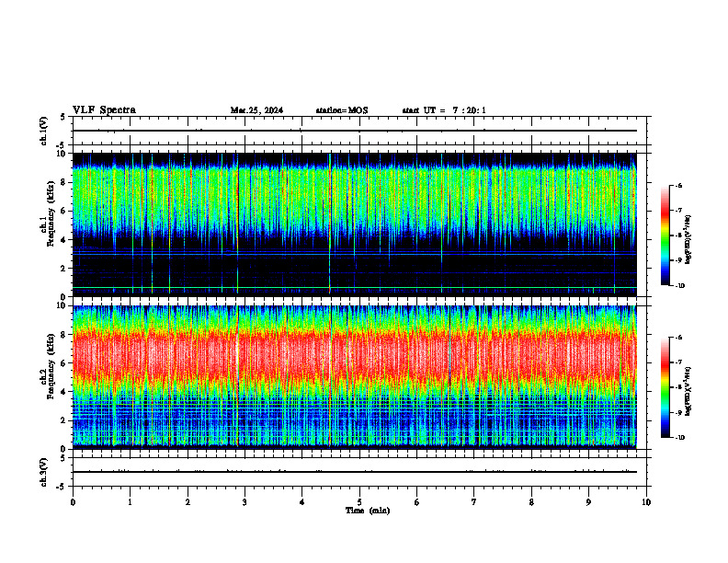Click the ch.1 voltage waveform trace
Viewport: 728px width, 563px height.
pyautogui.click(x=355, y=131)
